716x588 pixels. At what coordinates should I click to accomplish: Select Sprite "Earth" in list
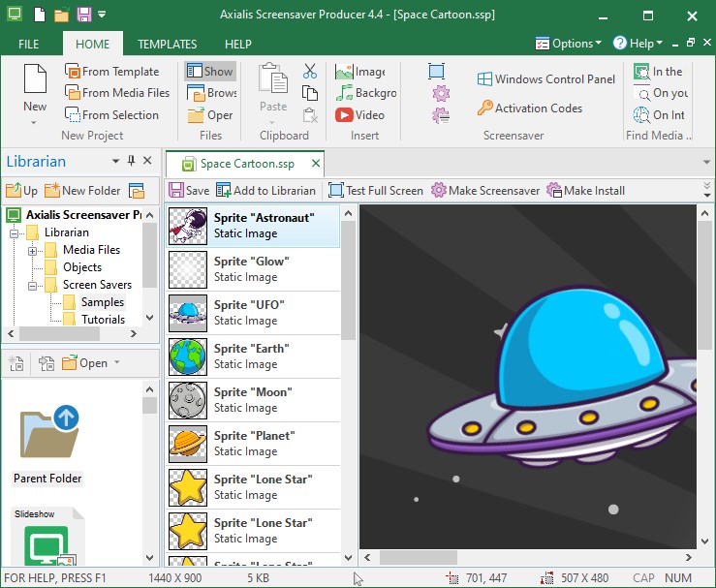pyautogui.click(x=253, y=356)
